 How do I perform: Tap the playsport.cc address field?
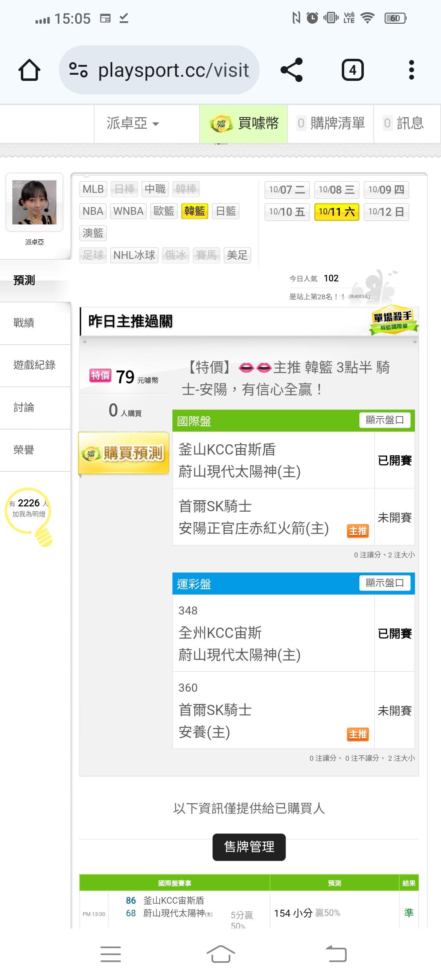tap(174, 70)
